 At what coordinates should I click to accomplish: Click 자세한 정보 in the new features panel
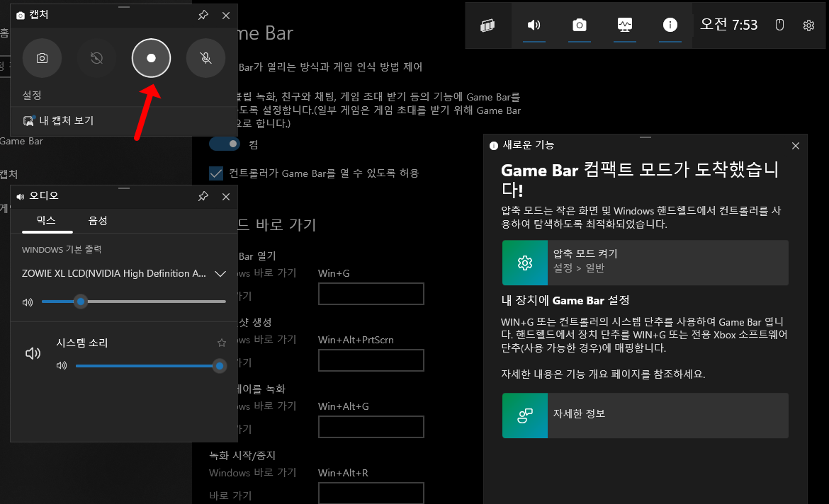(645, 416)
